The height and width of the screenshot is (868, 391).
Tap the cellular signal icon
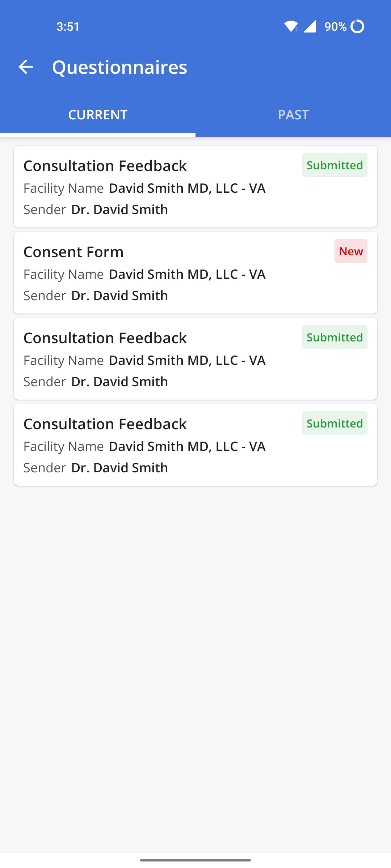click(x=310, y=26)
